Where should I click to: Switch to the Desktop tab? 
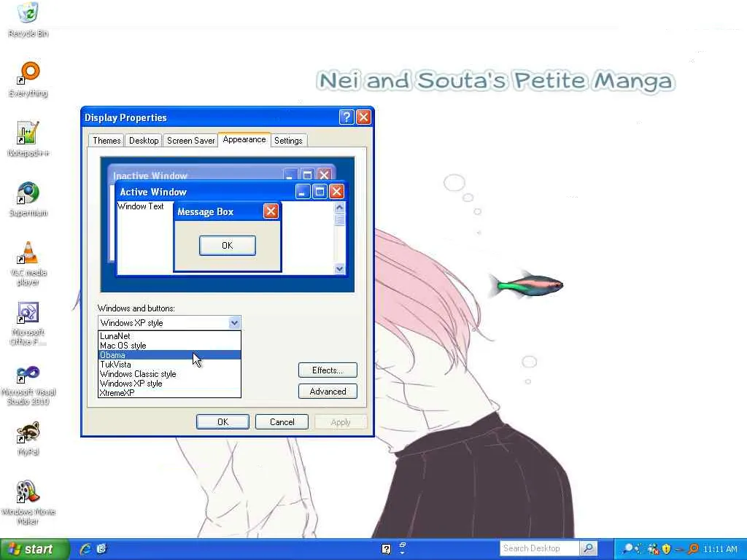pos(144,141)
